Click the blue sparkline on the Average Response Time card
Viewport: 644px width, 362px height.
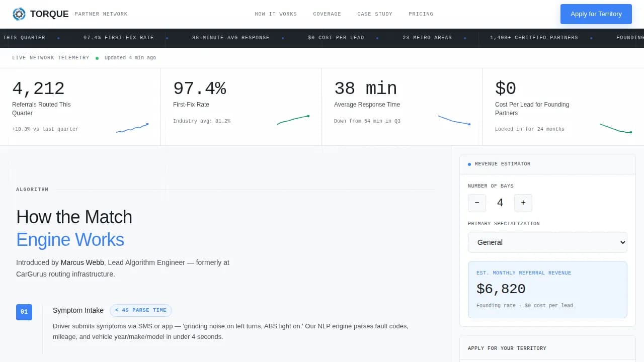[x=454, y=120]
